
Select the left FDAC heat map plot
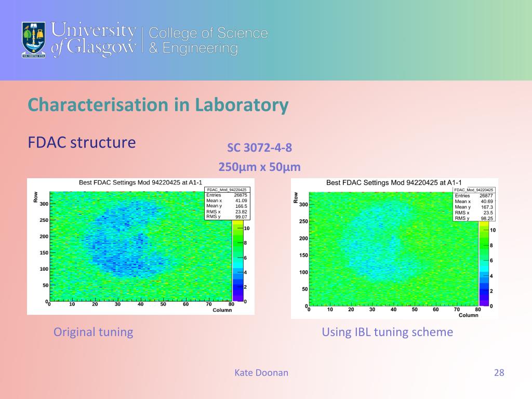click(140, 246)
